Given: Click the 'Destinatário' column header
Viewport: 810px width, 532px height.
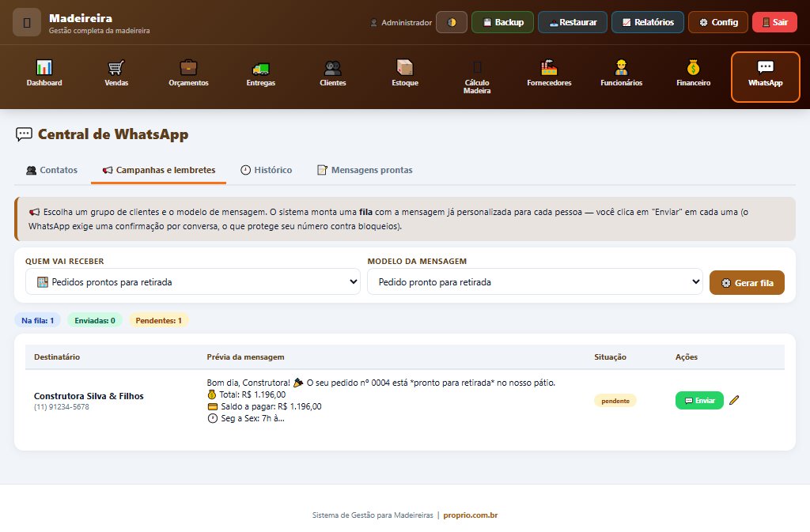Looking at the screenshot, I should tap(57, 357).
